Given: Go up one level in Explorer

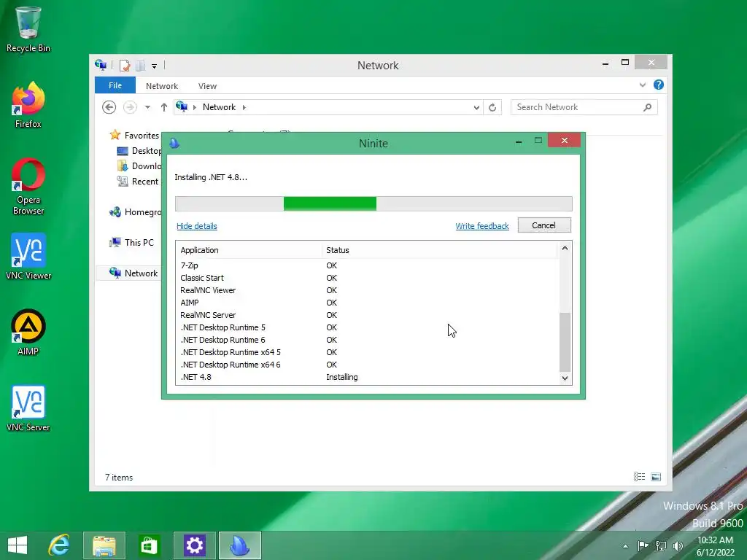Looking at the screenshot, I should [x=164, y=107].
